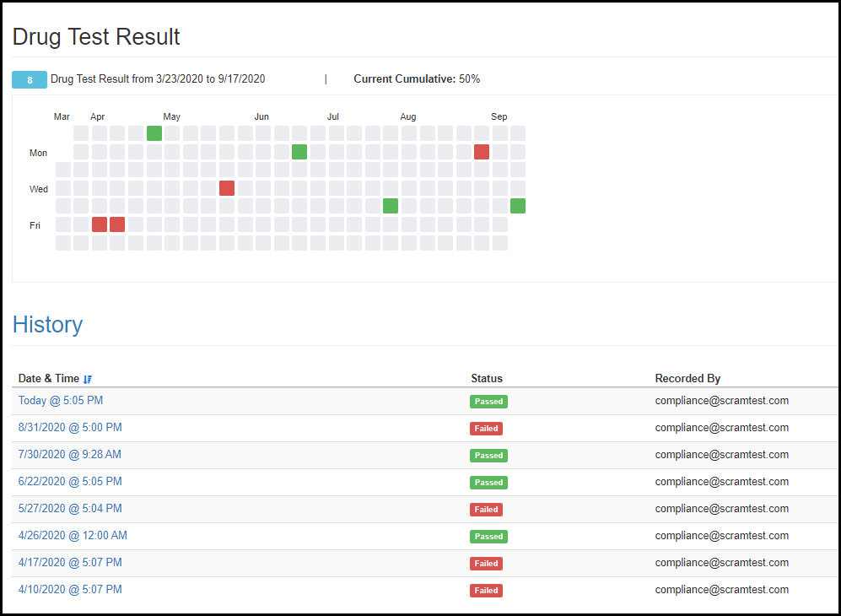Viewport: 841px width, 616px height.
Task: Select the red 5/27 Wednesday calendar cell
Action: (227, 188)
